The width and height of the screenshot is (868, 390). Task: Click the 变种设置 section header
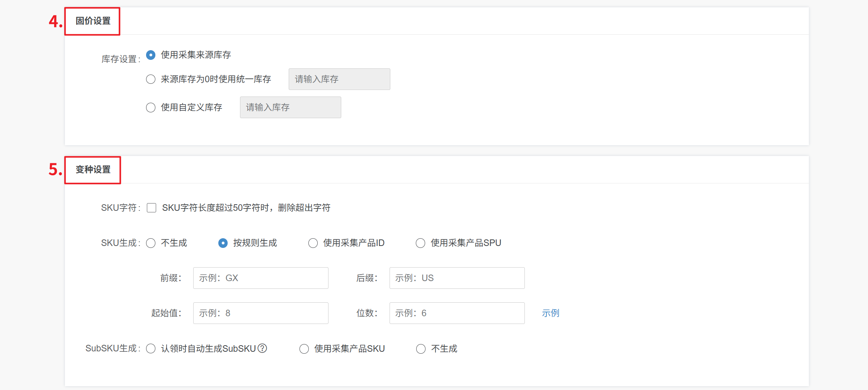[x=93, y=170]
